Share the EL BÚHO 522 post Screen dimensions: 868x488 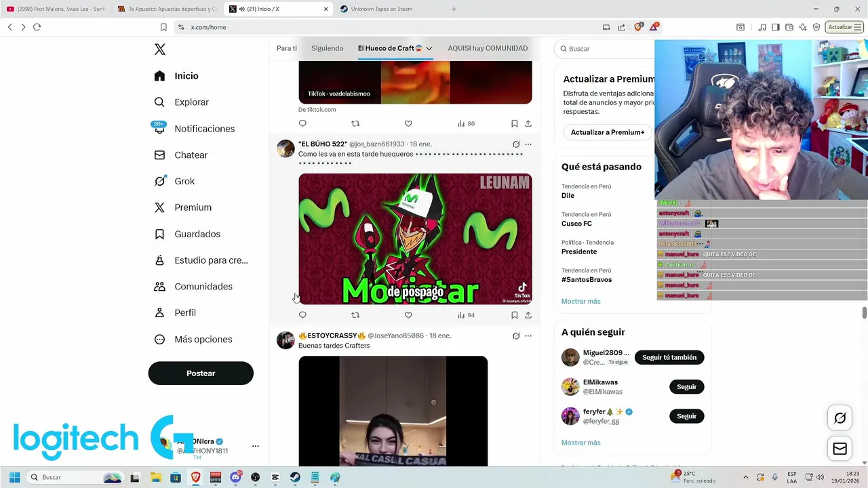pyautogui.click(x=528, y=315)
